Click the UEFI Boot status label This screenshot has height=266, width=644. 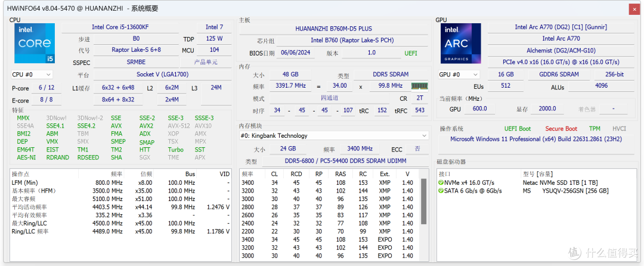[x=518, y=128]
